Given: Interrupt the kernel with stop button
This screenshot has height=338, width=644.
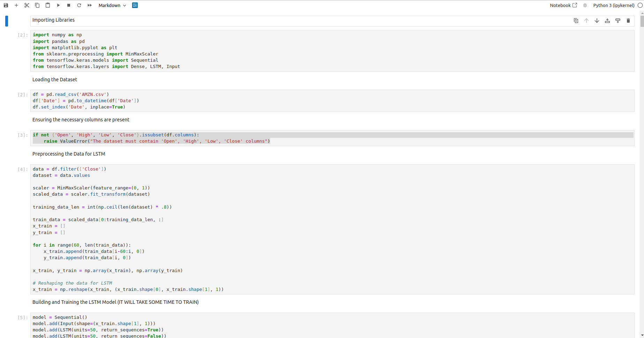Looking at the screenshot, I should [x=69, y=5].
